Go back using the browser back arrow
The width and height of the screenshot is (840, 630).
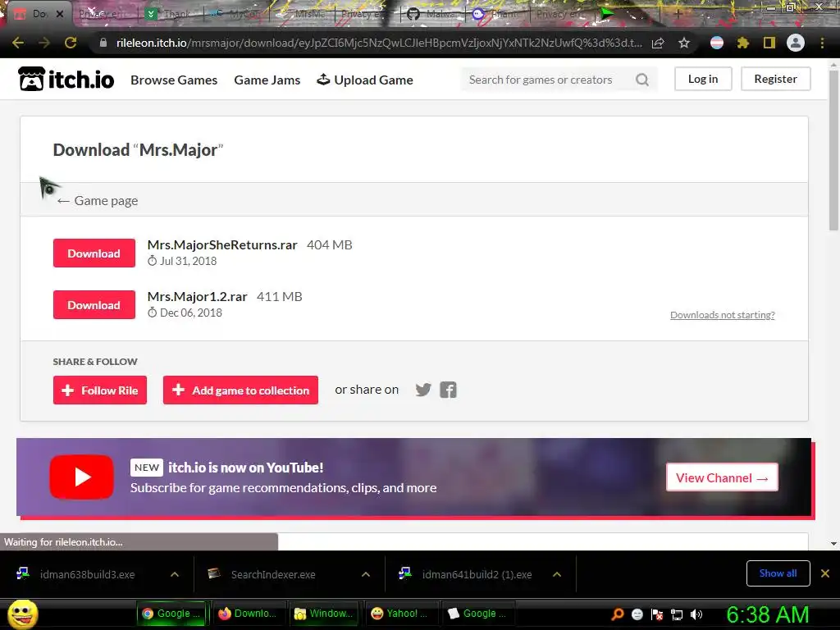(18, 43)
